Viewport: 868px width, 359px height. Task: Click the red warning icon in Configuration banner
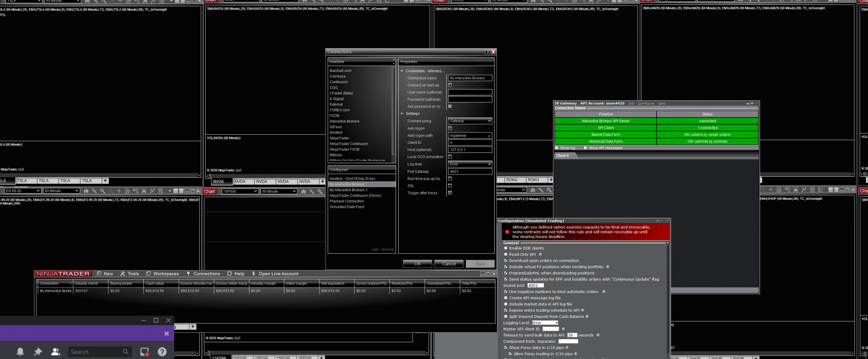(x=507, y=232)
